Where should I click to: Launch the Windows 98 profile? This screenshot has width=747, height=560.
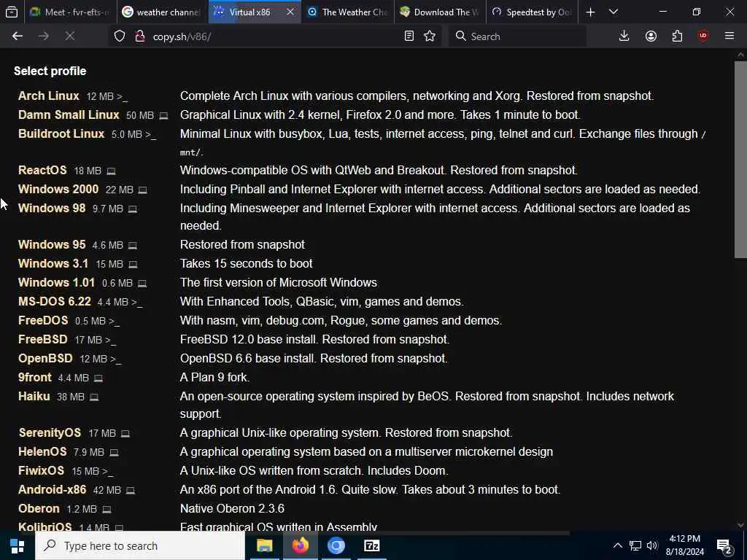coord(52,208)
